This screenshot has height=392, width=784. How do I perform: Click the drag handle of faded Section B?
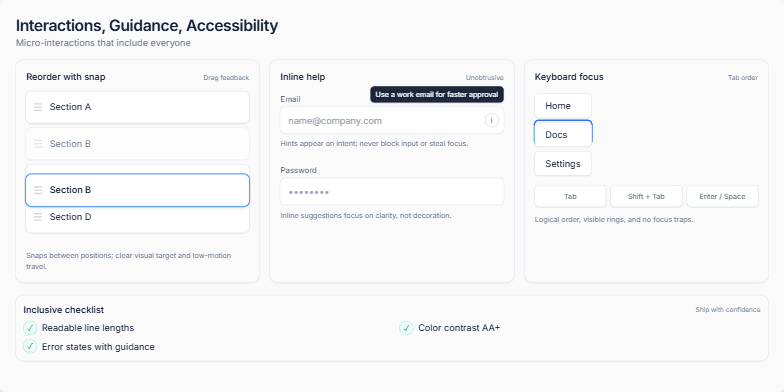pos(38,144)
